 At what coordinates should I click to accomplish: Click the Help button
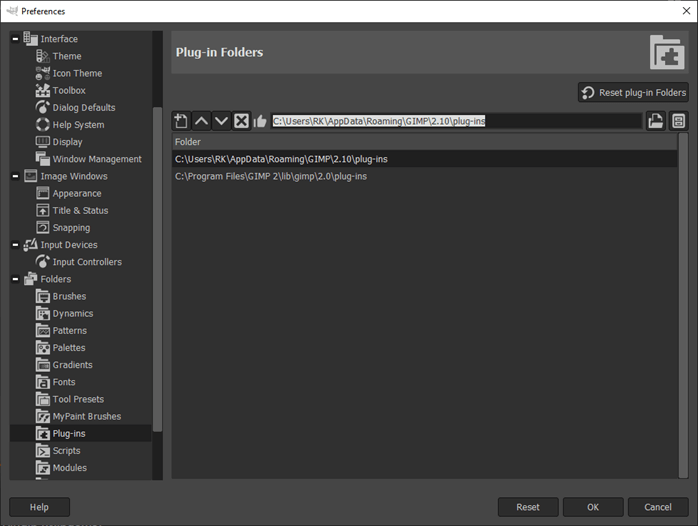point(39,507)
